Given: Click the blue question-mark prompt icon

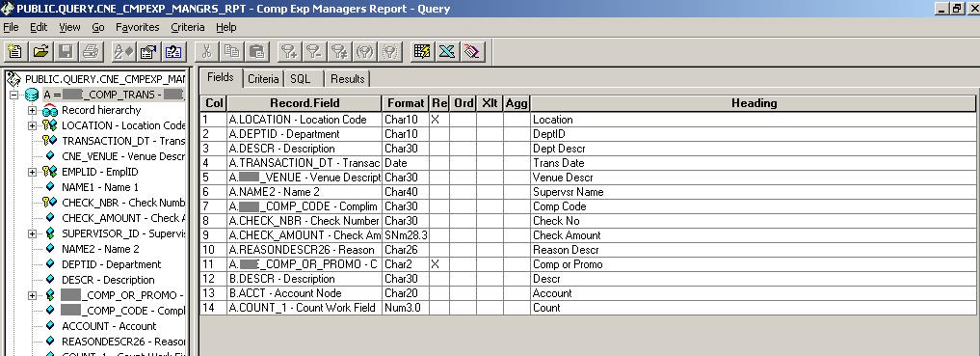Looking at the screenshot, I should click(x=173, y=51).
